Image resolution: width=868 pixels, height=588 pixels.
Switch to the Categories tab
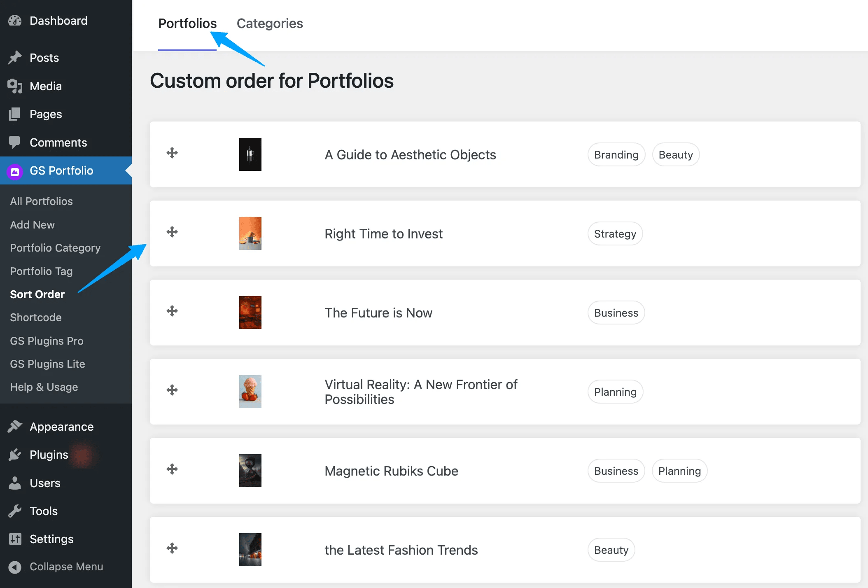(x=270, y=23)
